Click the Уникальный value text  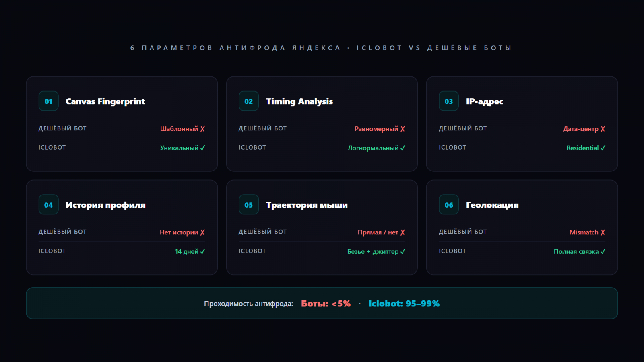tap(179, 148)
